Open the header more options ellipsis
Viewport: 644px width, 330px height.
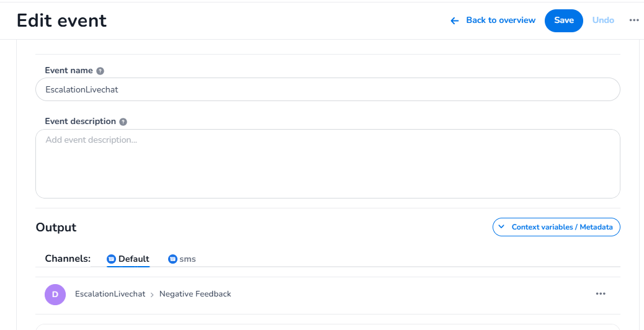[633, 20]
